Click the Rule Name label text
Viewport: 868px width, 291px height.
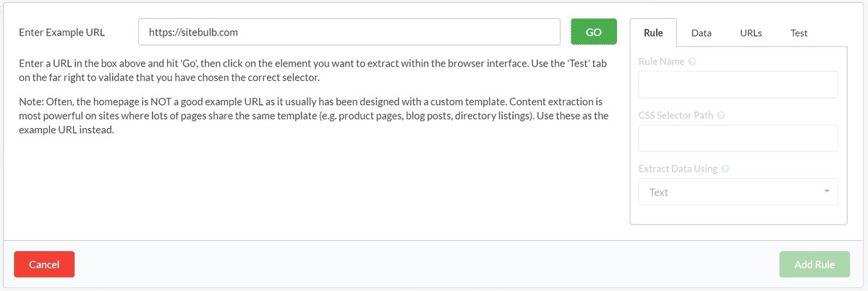pos(661,62)
